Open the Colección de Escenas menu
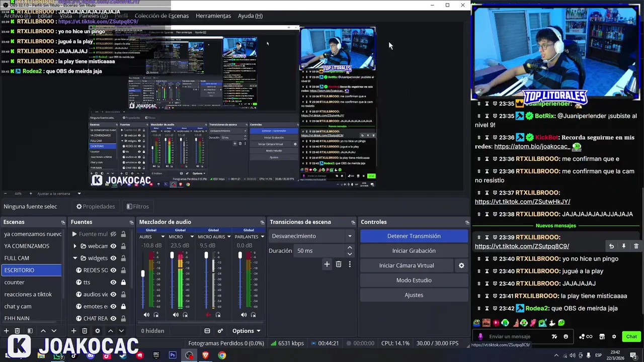Image resolution: width=644 pixels, height=362 pixels. pyautogui.click(x=162, y=16)
